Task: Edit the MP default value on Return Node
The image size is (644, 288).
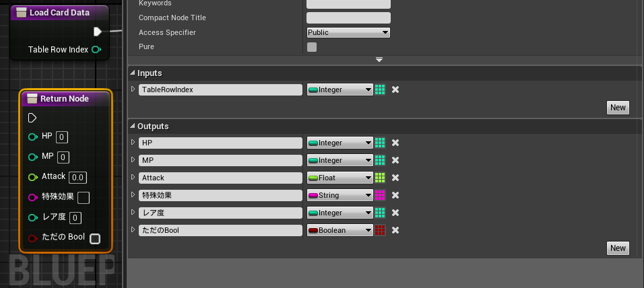Action: (x=63, y=157)
